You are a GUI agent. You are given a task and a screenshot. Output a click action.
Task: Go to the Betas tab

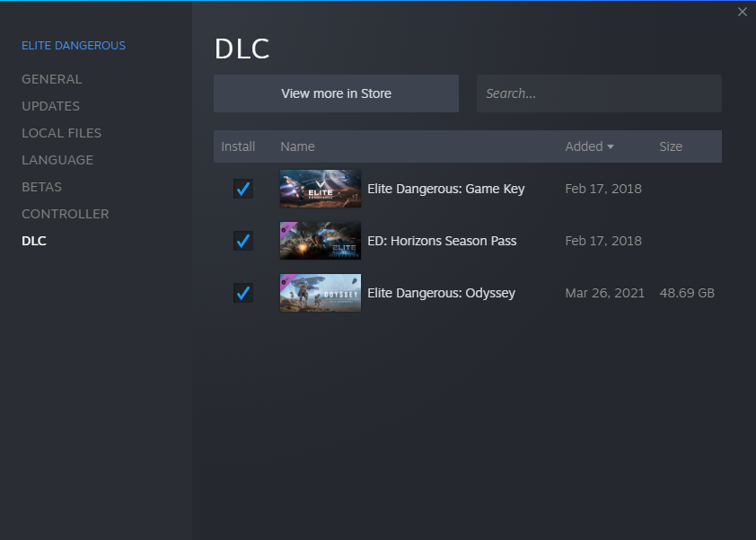pos(41,187)
